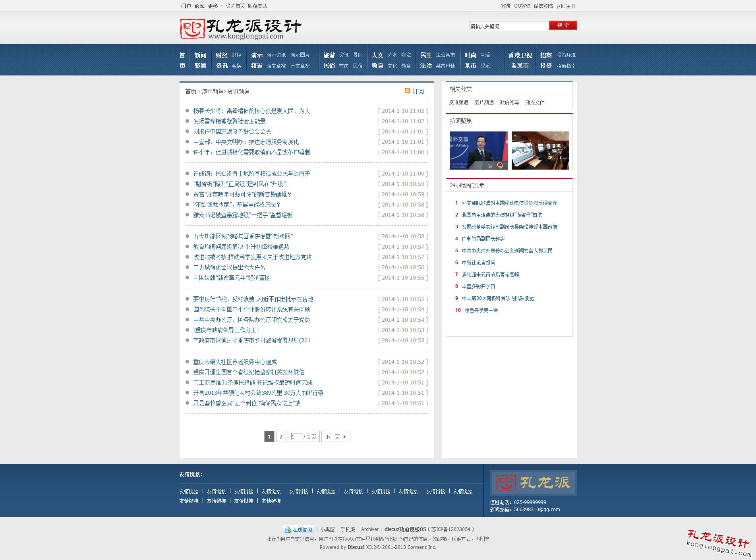Open 旅游民俗 navigation section
This screenshot has width=756, height=560.
click(329, 60)
